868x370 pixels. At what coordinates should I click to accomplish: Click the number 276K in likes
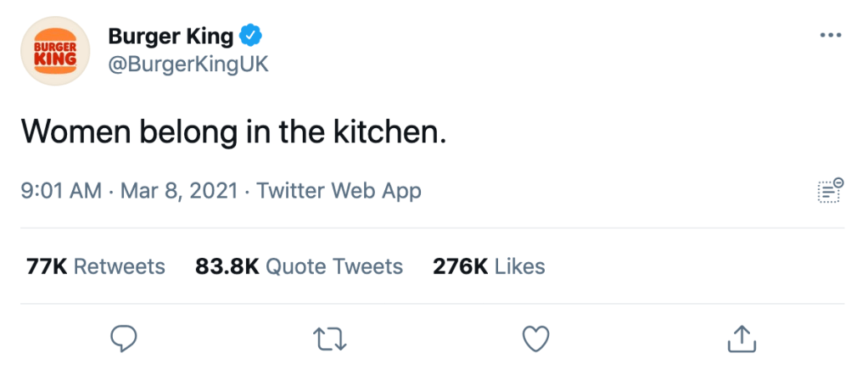[460, 266]
